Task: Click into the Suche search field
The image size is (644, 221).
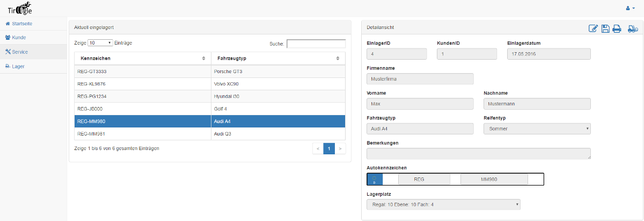Action: (x=316, y=44)
